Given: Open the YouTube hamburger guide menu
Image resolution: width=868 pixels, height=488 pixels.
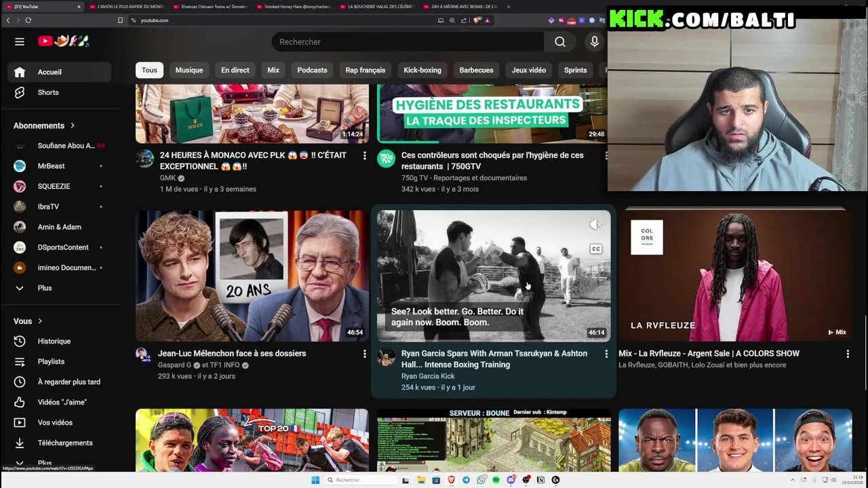Looking at the screenshot, I should point(20,41).
